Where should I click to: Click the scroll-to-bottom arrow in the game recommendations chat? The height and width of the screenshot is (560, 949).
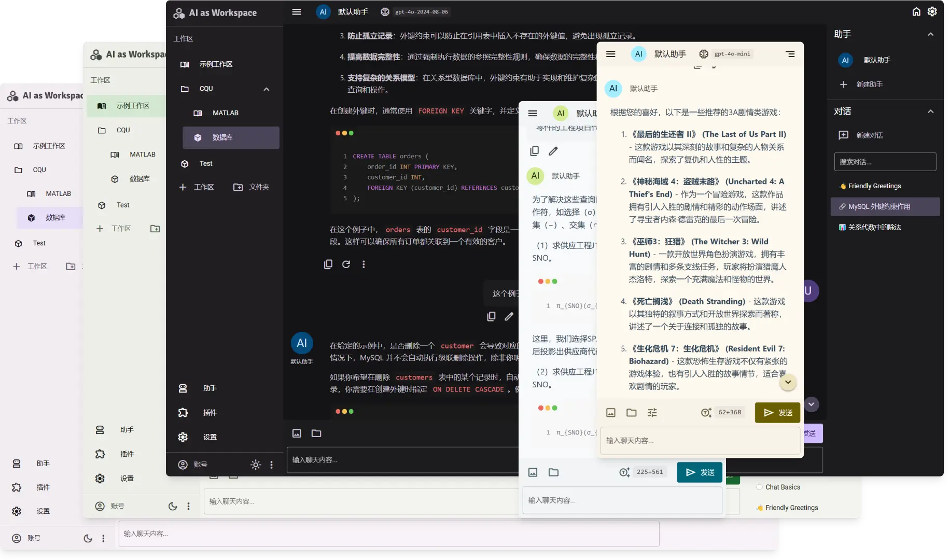pos(788,382)
